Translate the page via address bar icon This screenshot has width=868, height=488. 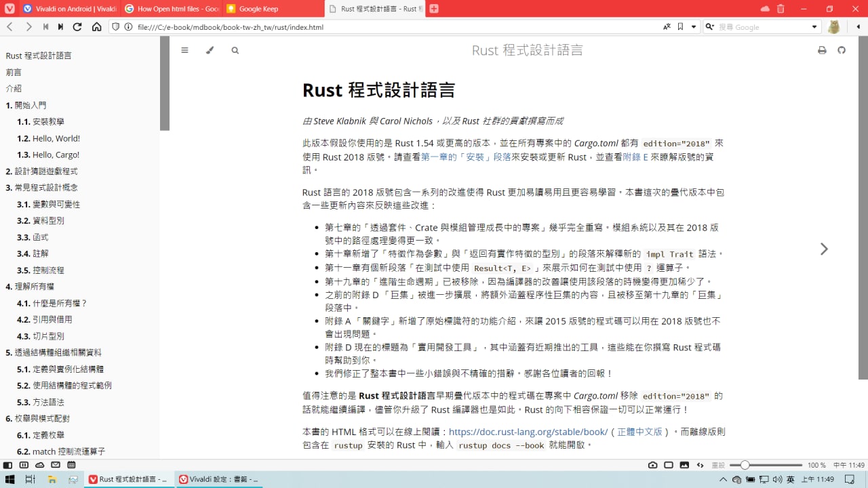667,27
